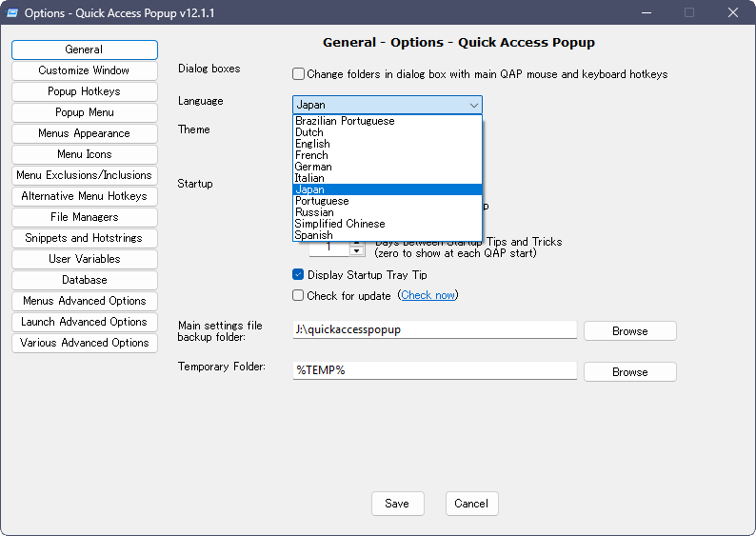
Task: Select French in the language list
Action: click(x=388, y=155)
